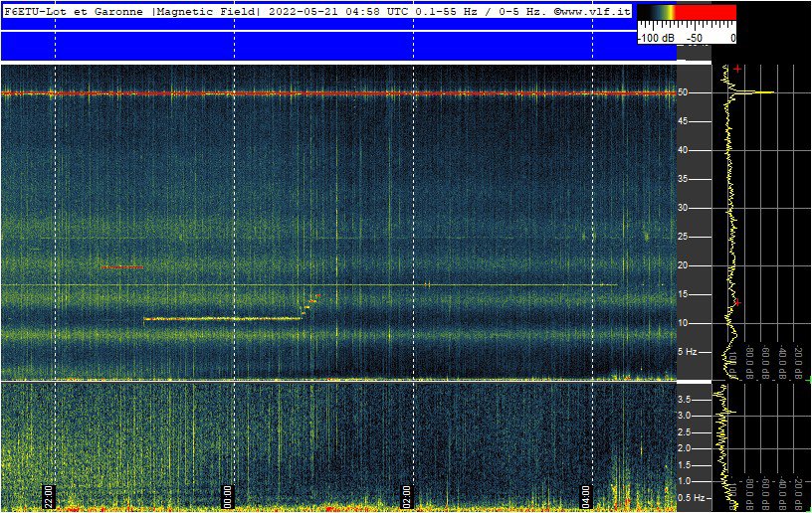Click the 25 Hz frequency axis label

684,237
